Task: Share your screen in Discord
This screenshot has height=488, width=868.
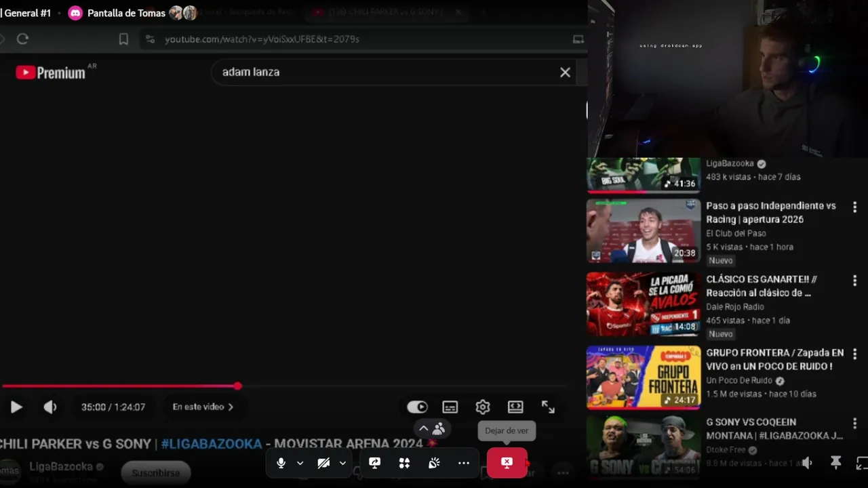Action: (x=374, y=463)
